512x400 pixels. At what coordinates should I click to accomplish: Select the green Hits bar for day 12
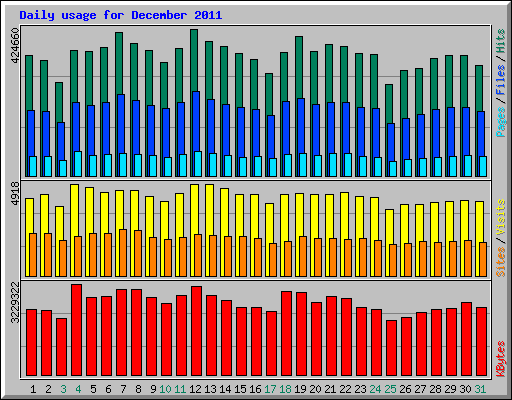(194, 60)
